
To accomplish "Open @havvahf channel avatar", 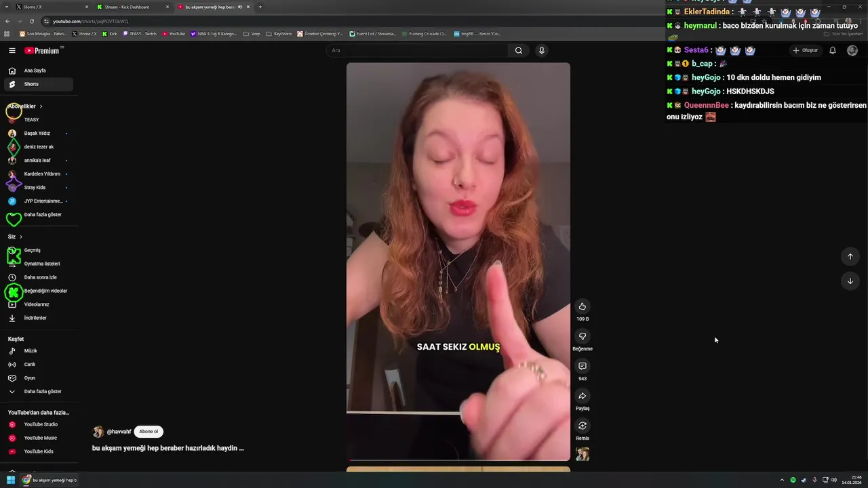I will tap(98, 432).
